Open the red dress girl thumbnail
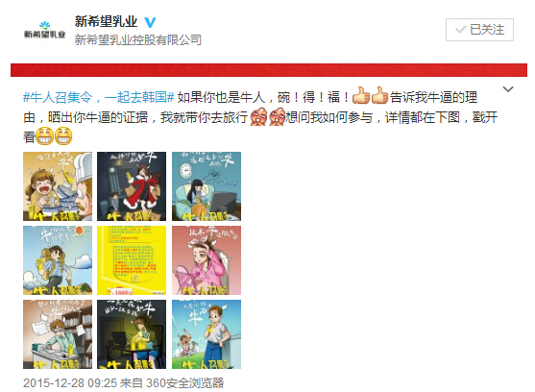 coord(132,186)
